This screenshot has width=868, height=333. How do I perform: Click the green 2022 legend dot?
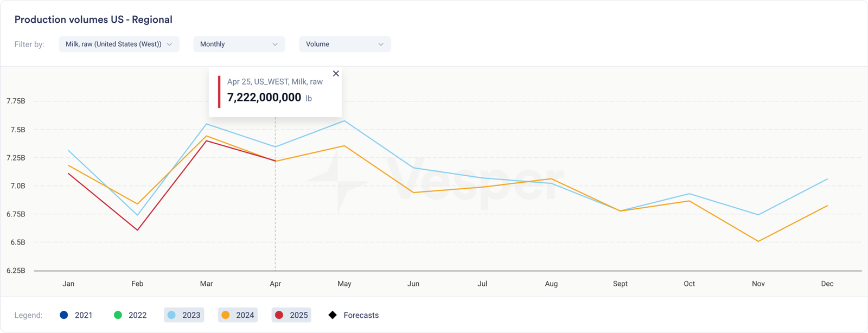tap(118, 315)
